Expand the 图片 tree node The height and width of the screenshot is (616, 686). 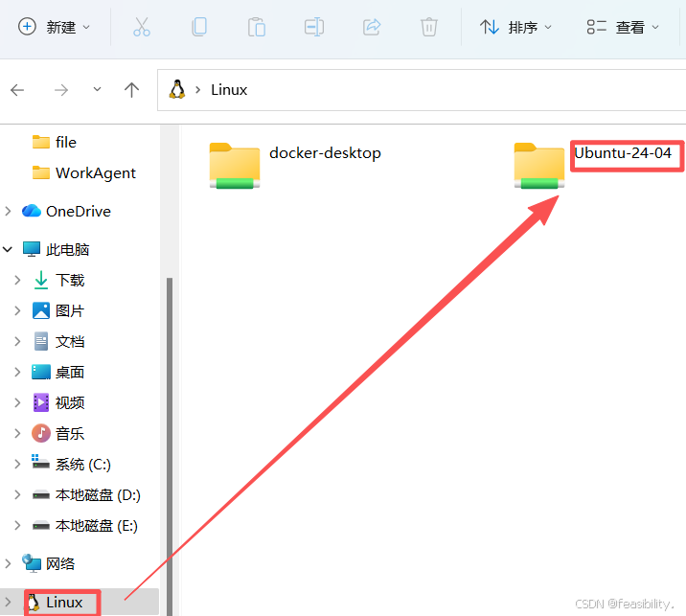(17, 311)
